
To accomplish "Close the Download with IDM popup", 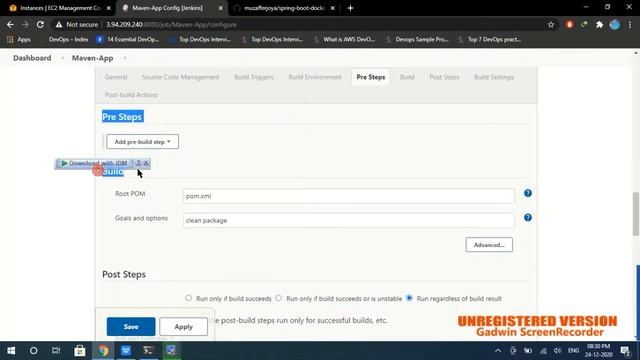I will (x=146, y=163).
